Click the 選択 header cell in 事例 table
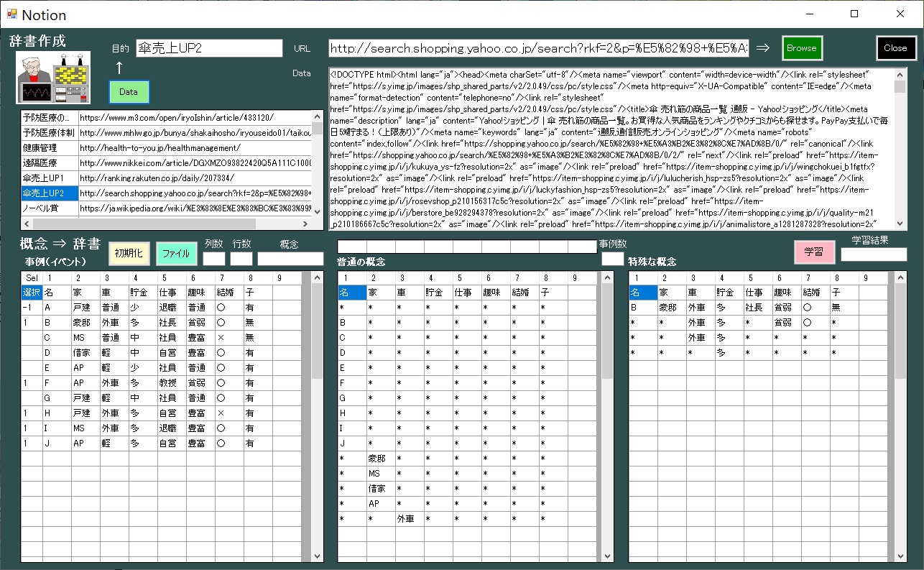The width and height of the screenshot is (924, 570). (x=32, y=293)
